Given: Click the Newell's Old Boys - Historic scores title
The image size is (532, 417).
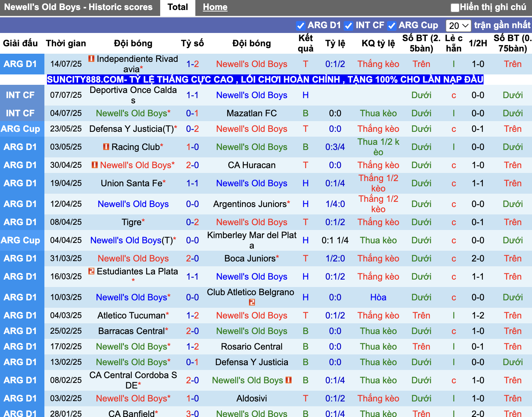Looking at the screenshot, I should tap(78, 7).
